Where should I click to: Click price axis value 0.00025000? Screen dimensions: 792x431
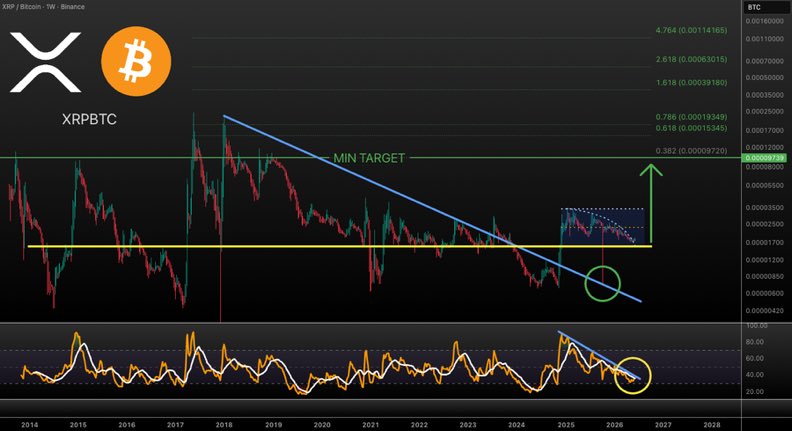pos(765,112)
